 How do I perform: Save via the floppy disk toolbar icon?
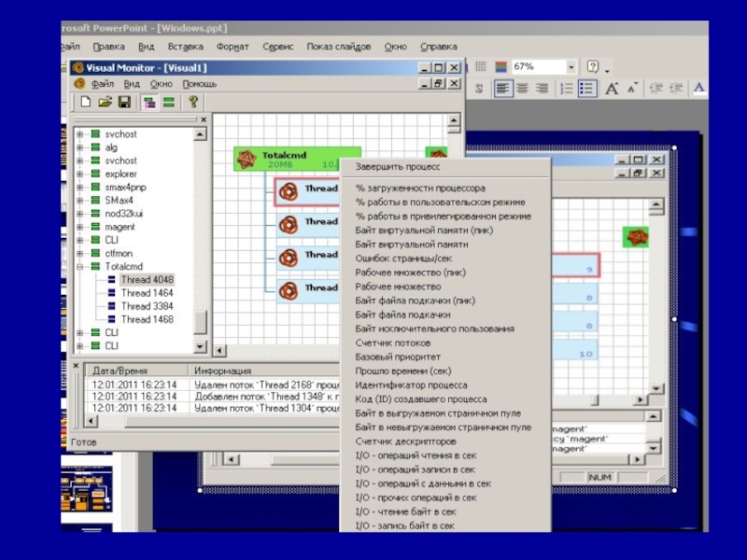[124, 102]
